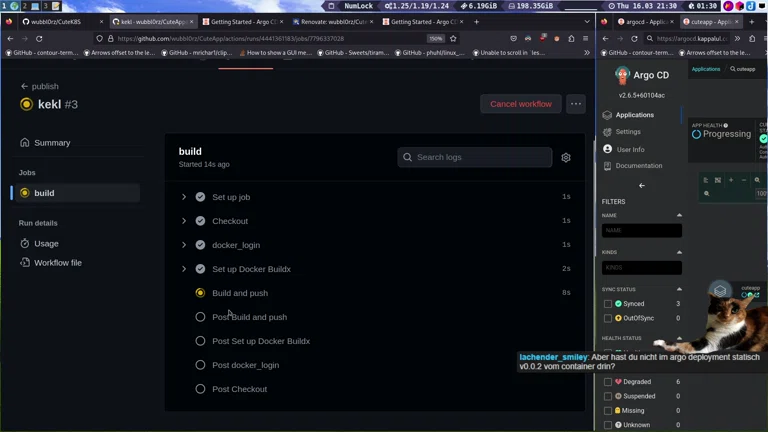Image resolution: width=768 pixels, height=432 pixels.
Task: Collapse the KINDS filter section
Action: point(679,252)
